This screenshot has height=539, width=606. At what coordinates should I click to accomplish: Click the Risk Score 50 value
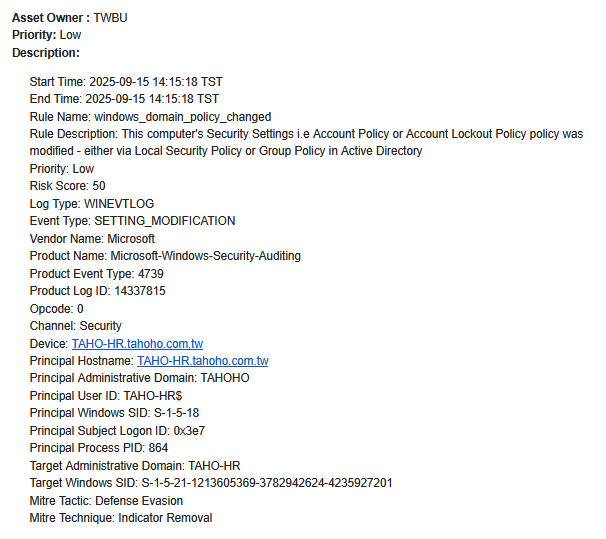[x=98, y=186]
